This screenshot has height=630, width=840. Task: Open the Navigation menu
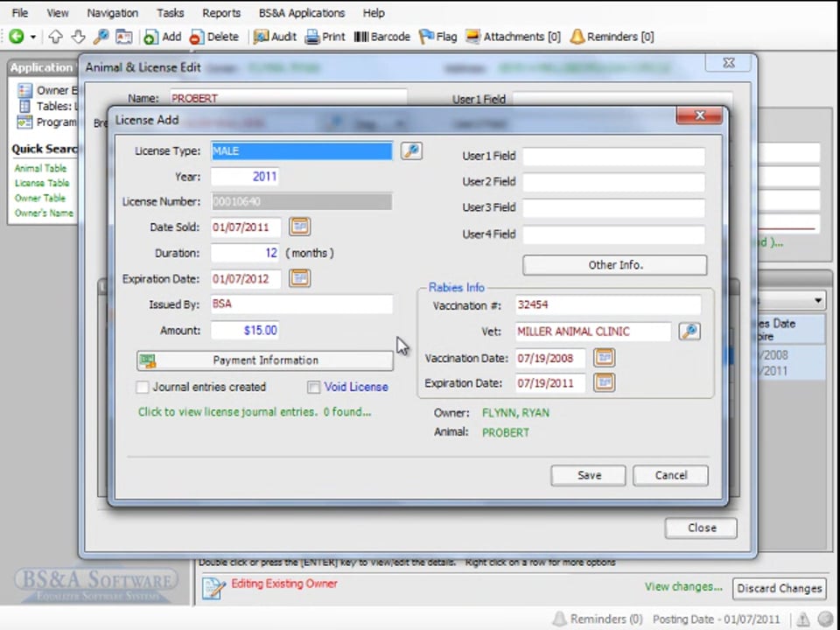[x=113, y=13]
